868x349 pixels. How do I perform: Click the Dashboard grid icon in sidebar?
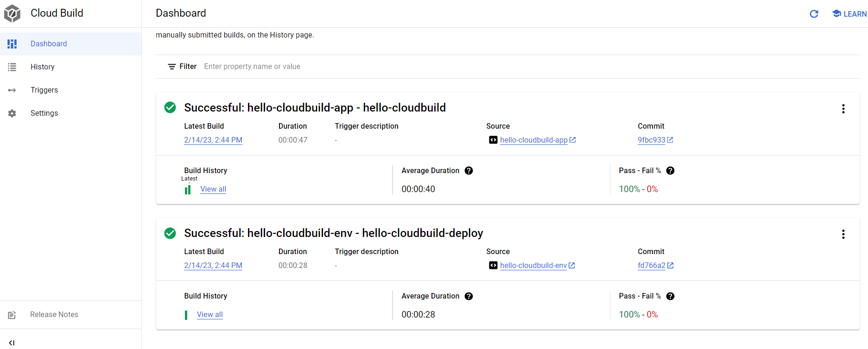[x=12, y=44]
